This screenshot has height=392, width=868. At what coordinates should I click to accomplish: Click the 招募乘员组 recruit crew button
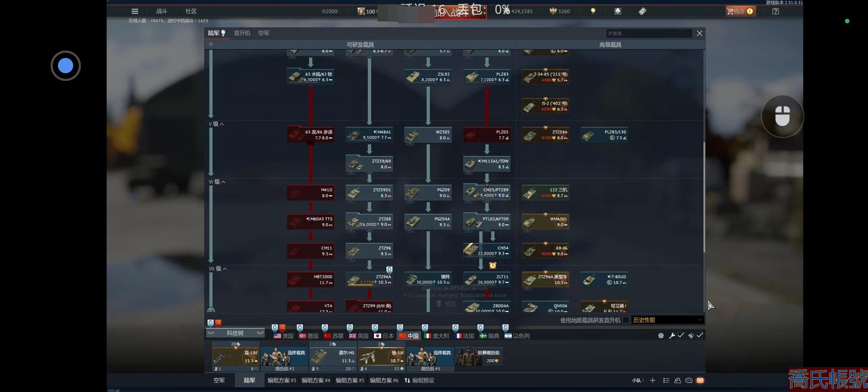coord(479,356)
